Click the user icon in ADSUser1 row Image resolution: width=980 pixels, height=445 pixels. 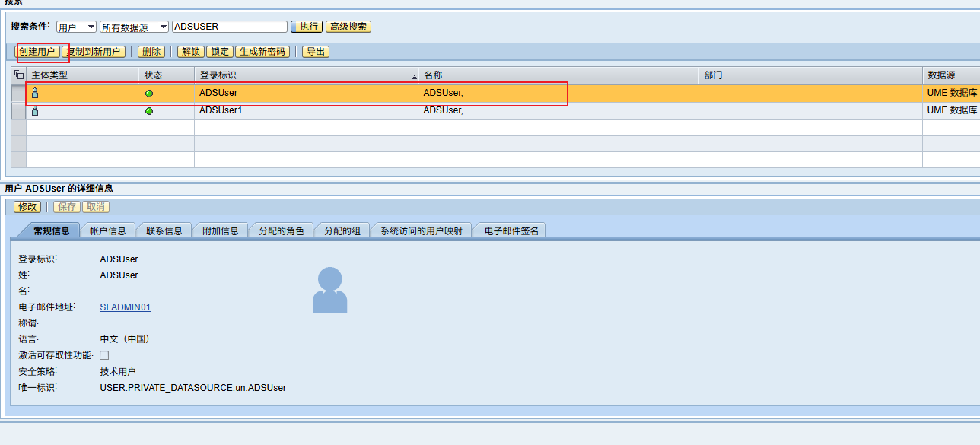[34, 111]
